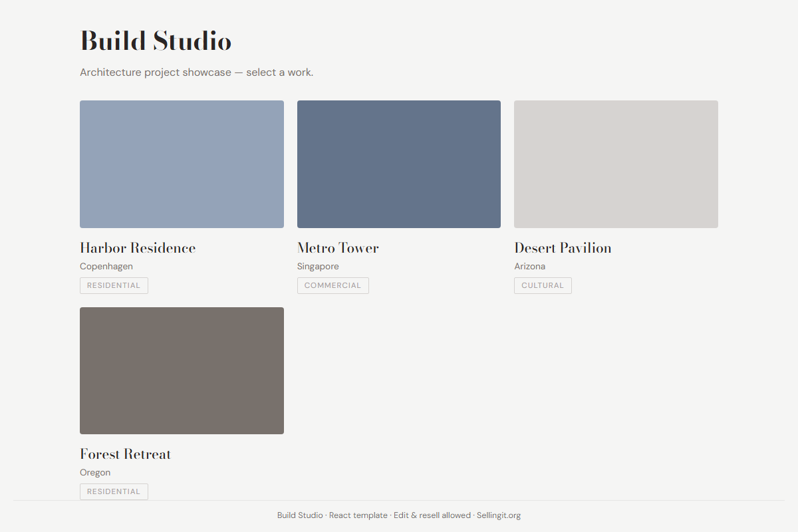Open the Metro Tower project image
Screen dimensions: 798x532
coord(399,164)
